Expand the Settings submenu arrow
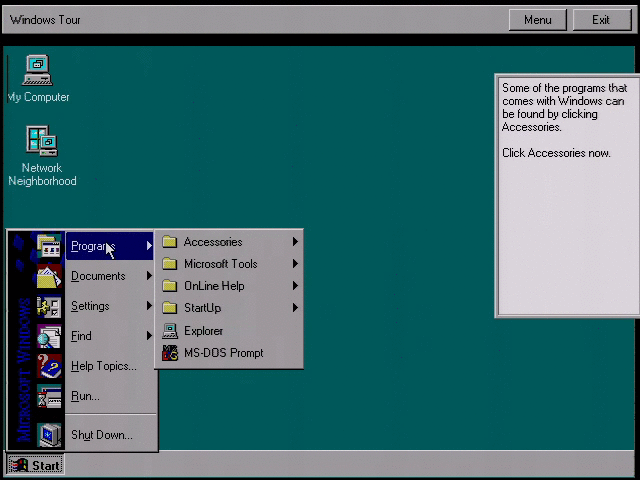This screenshot has width=640, height=480. pyautogui.click(x=149, y=306)
